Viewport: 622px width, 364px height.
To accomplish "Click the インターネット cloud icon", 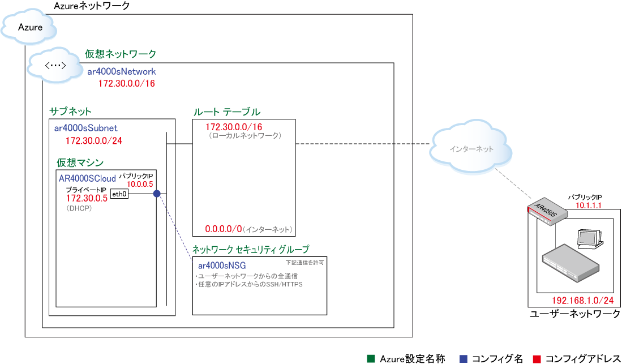I will [471, 149].
